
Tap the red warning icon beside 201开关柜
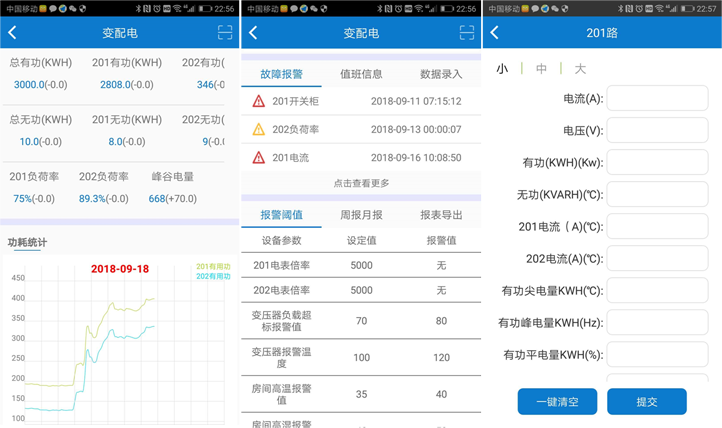click(259, 101)
